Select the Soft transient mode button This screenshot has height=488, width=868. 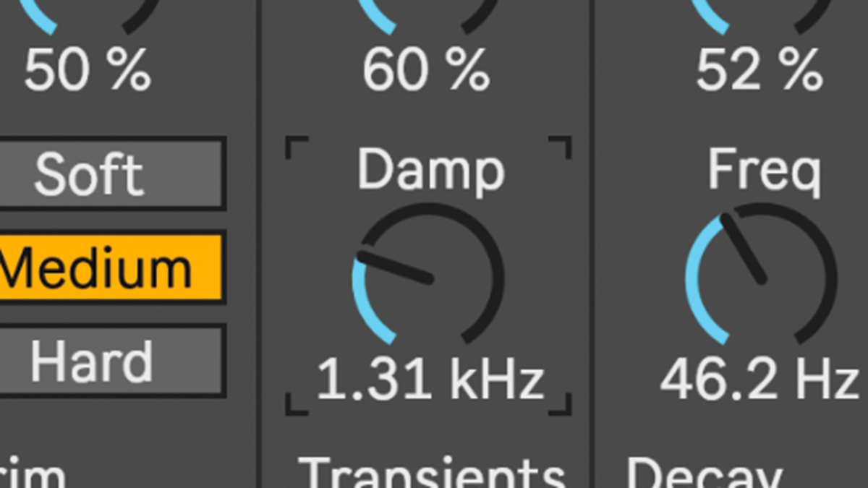point(111,174)
